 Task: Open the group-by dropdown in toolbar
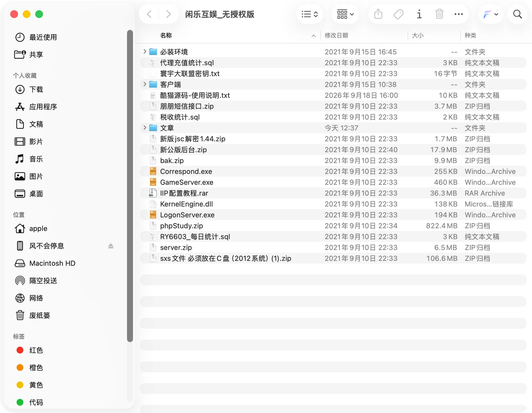345,14
